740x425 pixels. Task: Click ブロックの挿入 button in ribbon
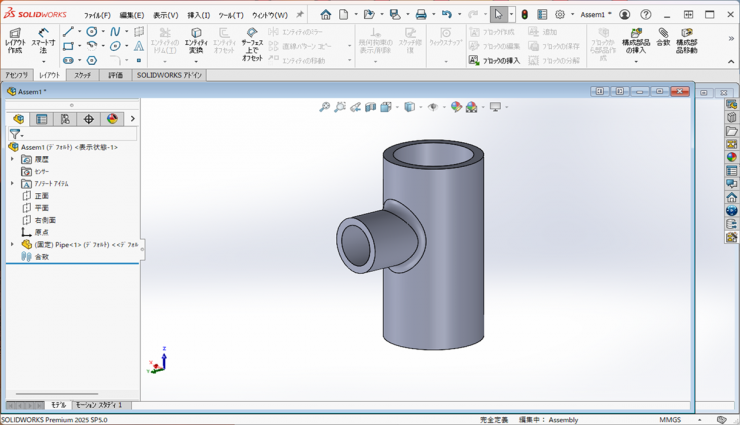495,61
